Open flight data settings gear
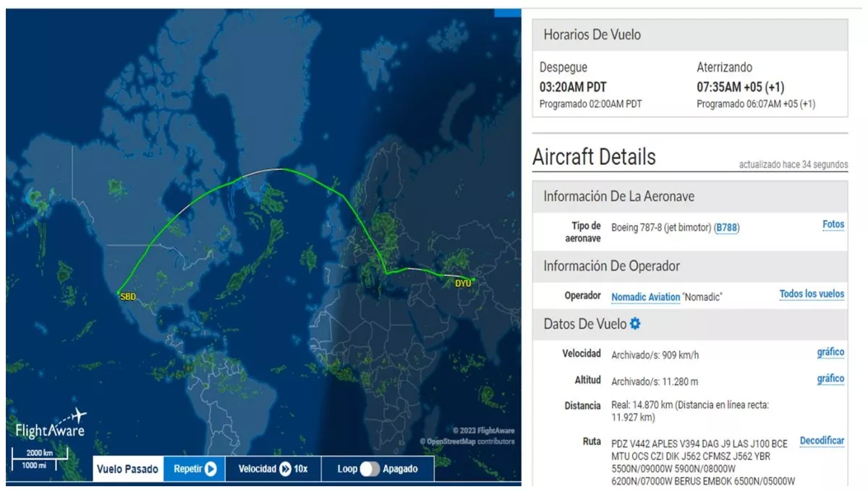This screenshot has width=868, height=492. tap(635, 324)
